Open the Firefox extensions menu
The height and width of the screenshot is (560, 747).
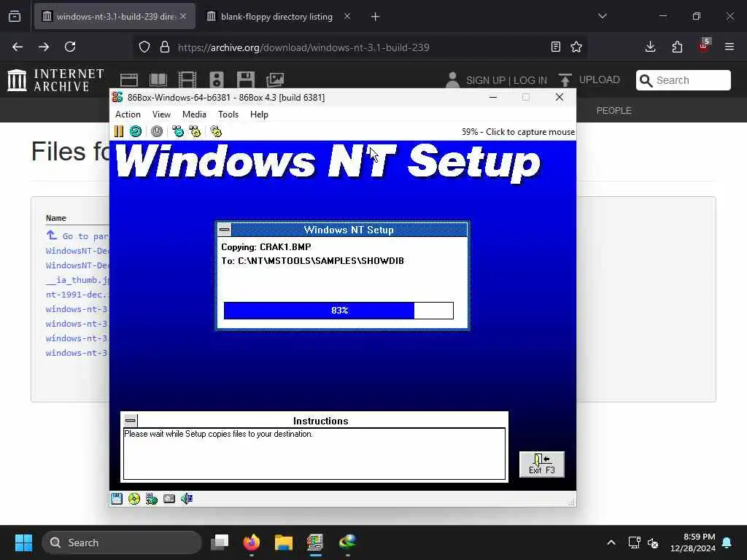677,47
